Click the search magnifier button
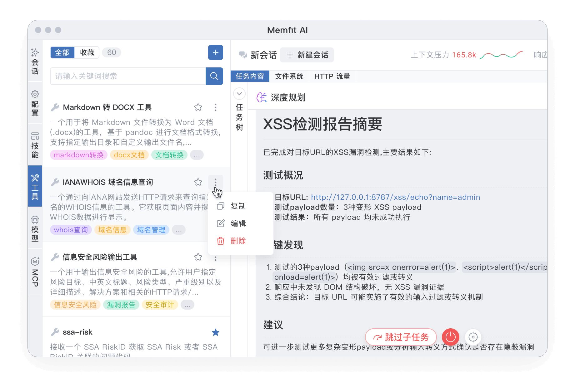 click(214, 76)
